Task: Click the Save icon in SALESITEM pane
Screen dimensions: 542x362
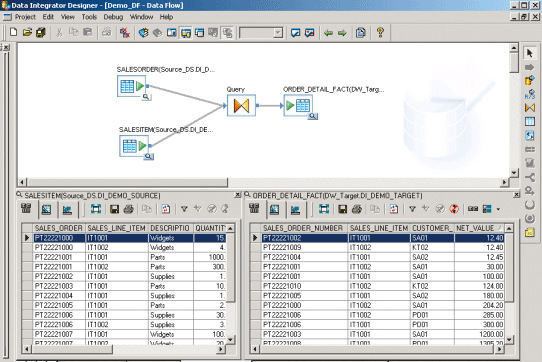Action: coord(114,209)
